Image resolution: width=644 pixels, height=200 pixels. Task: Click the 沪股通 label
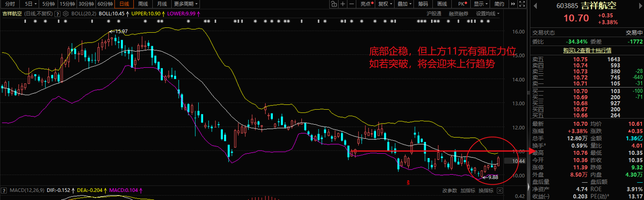434,13
